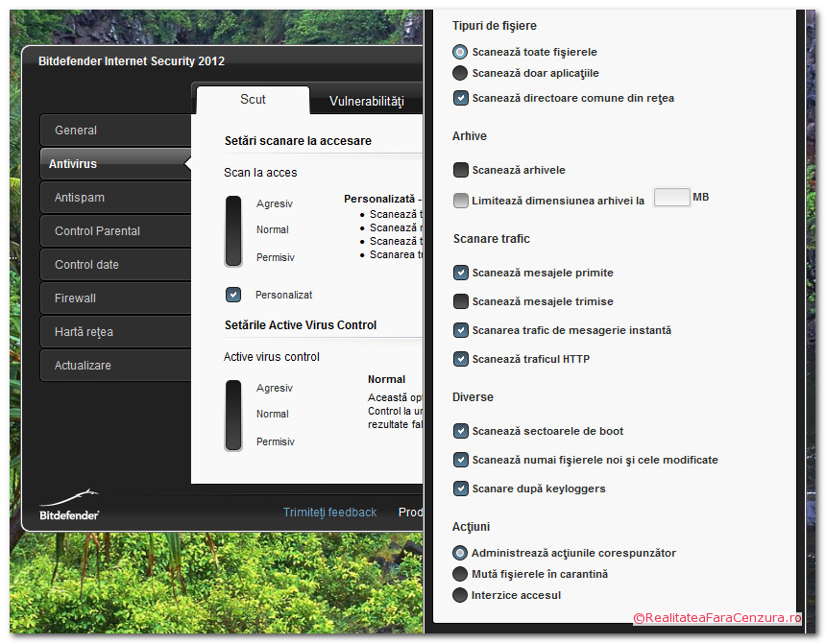826x644 pixels.
Task: Choose 'Mută fişierele în carantină' action
Action: [x=460, y=574]
